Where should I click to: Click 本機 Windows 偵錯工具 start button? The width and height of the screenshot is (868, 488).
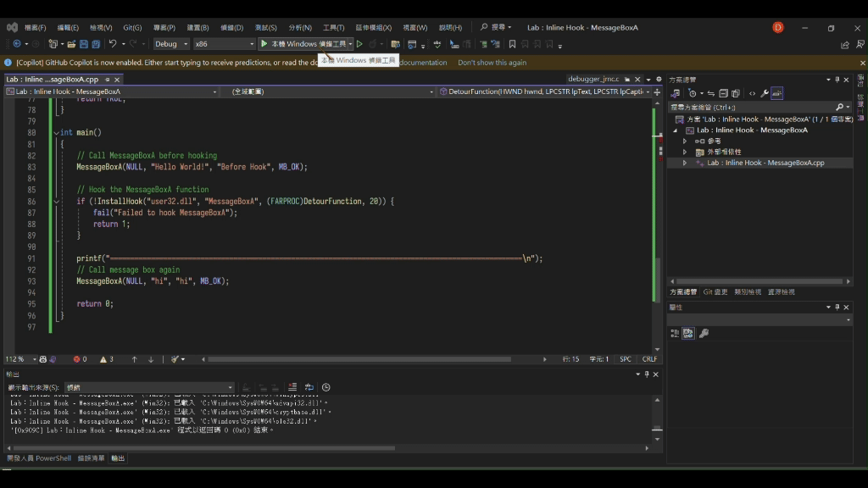[x=304, y=44]
